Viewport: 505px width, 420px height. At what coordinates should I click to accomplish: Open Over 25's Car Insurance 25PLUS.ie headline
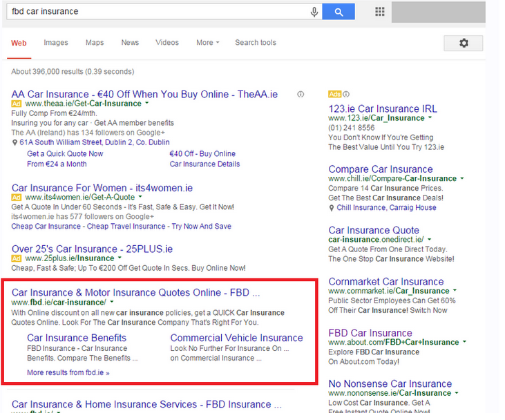point(92,249)
